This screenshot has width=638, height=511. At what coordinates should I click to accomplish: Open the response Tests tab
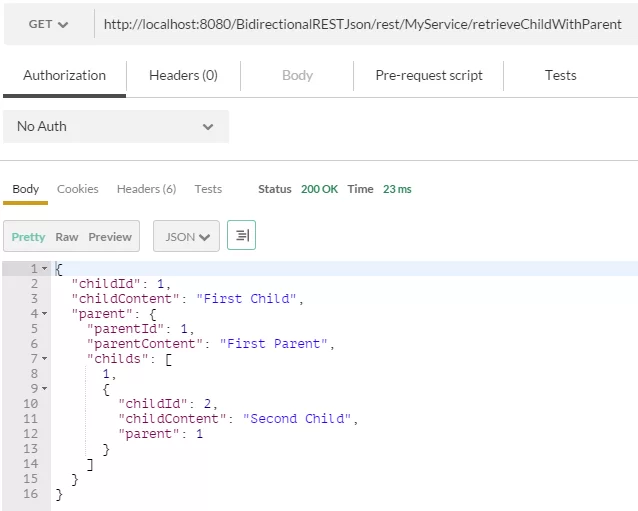[208, 189]
